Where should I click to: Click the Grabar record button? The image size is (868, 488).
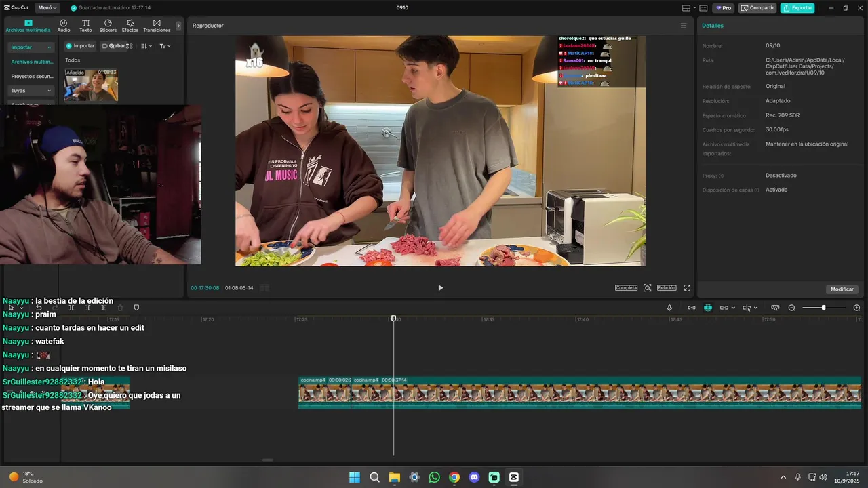pyautogui.click(x=114, y=46)
